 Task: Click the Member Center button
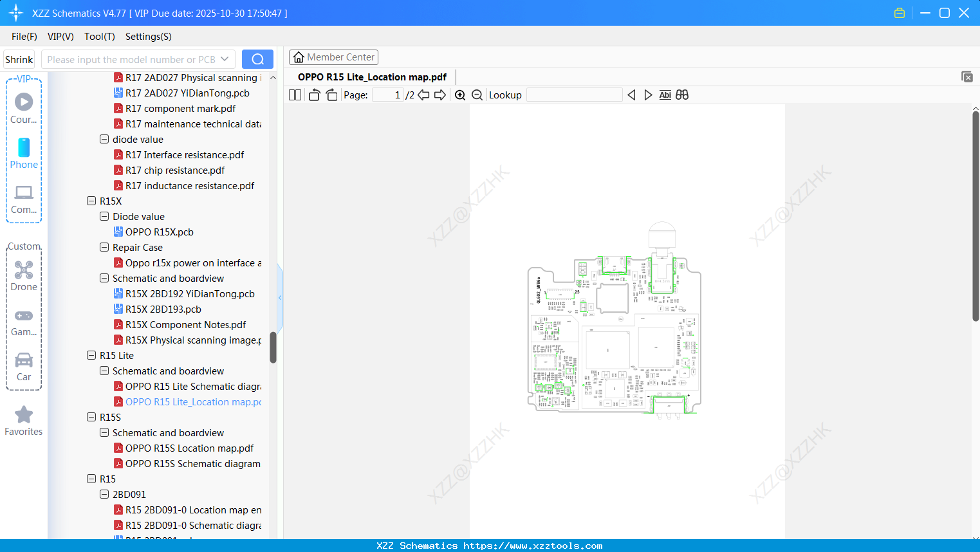pyautogui.click(x=333, y=57)
